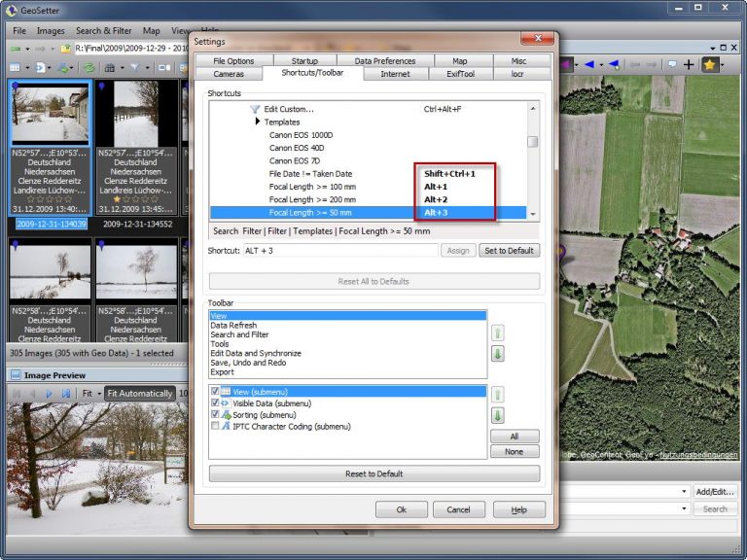Click the folder up icon beside path
The image size is (747, 560).
click(x=65, y=48)
